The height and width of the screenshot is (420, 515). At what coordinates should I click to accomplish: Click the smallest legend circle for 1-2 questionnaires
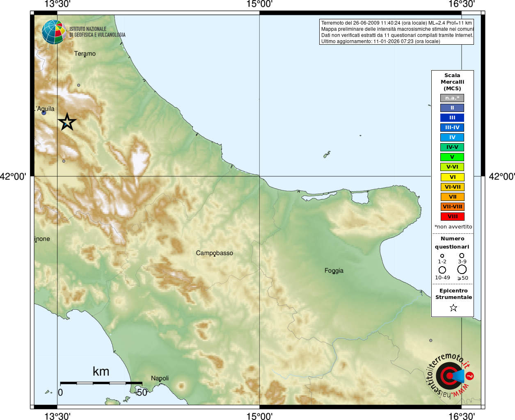(x=442, y=256)
